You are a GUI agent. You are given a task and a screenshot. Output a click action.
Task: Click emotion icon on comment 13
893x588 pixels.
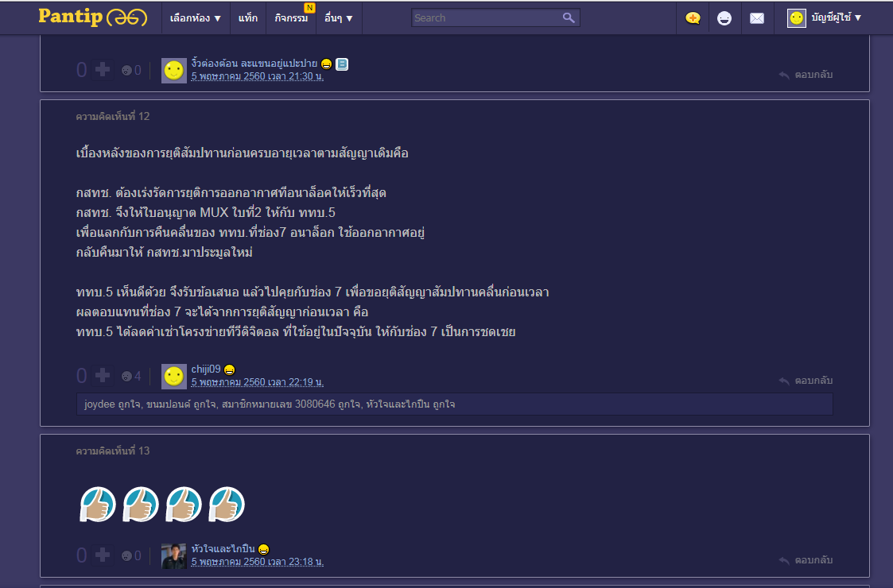point(126,556)
